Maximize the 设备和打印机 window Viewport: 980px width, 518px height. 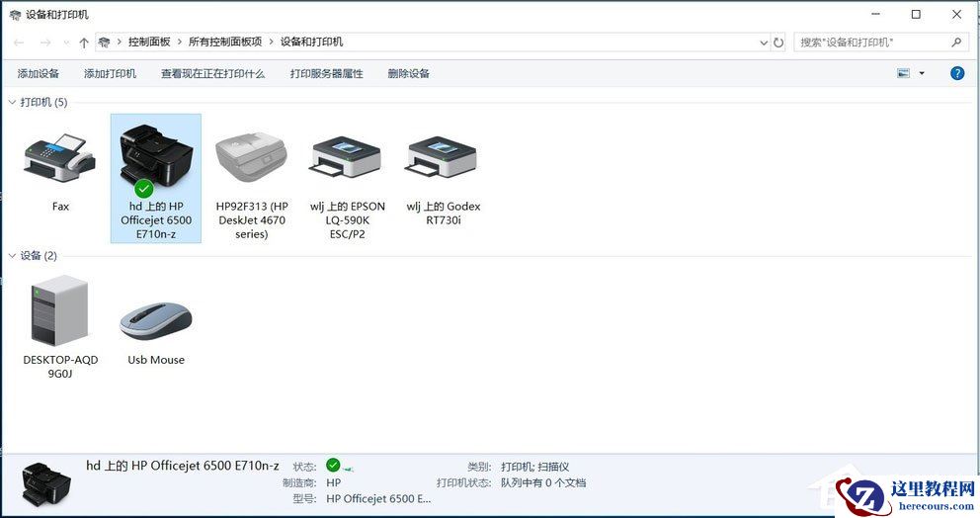point(916,14)
